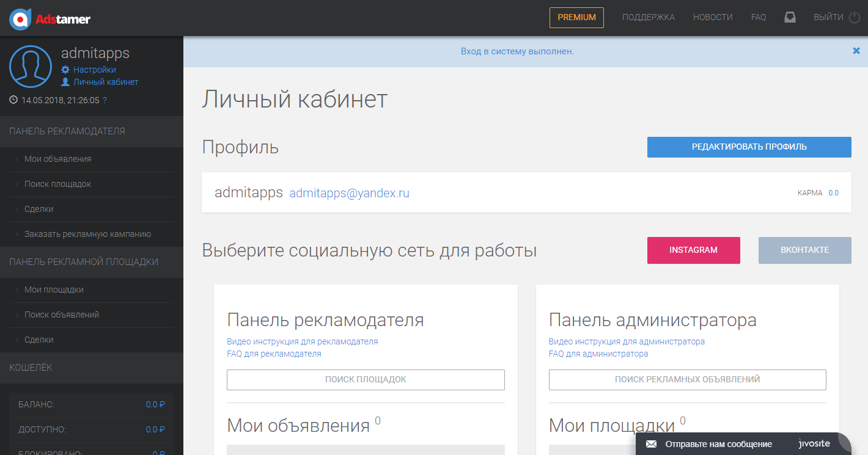
Task: Click the power icon next to ВЫЙТИ
Action: coord(855,17)
